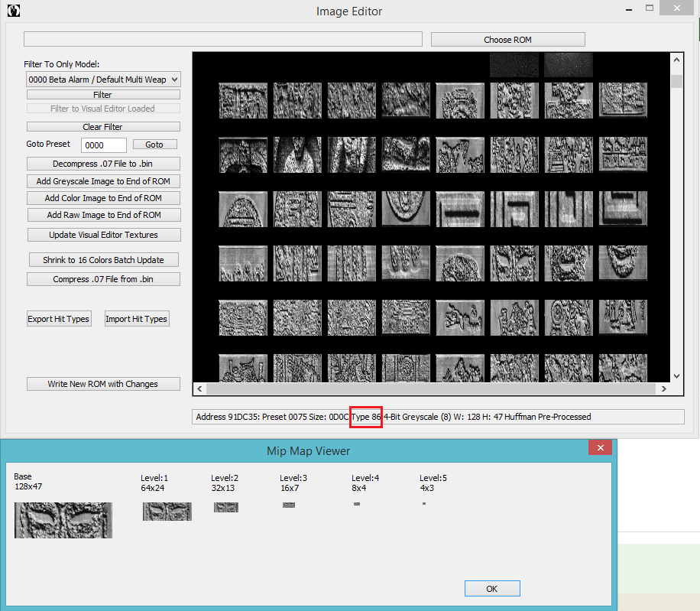Screen dimensions: 700x611
Task: Select the first texture in fifth row
Action: point(243,317)
